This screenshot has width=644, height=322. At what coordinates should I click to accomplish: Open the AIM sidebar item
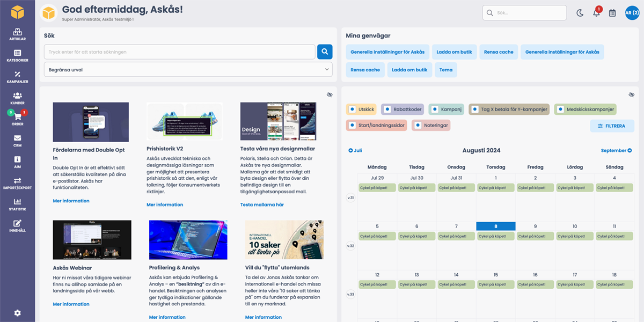pos(17,162)
